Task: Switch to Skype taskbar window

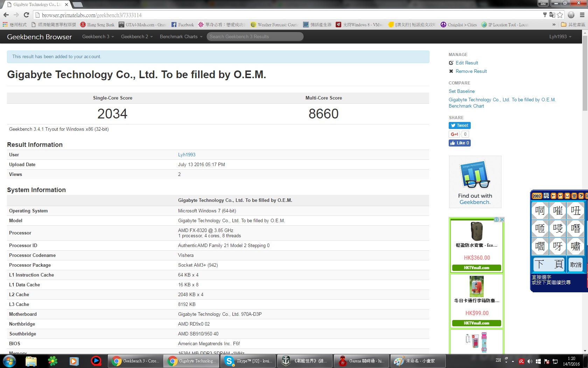Action: [248, 361]
